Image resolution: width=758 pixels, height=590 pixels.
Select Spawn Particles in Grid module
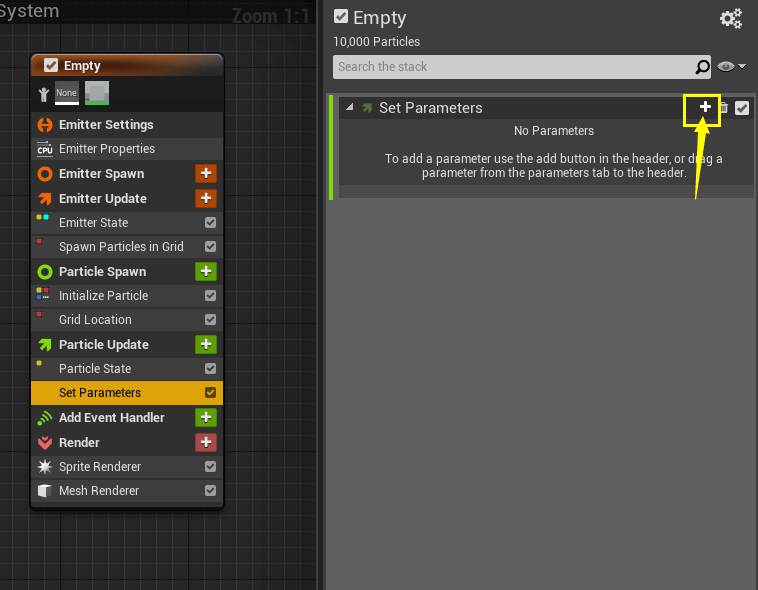127,247
